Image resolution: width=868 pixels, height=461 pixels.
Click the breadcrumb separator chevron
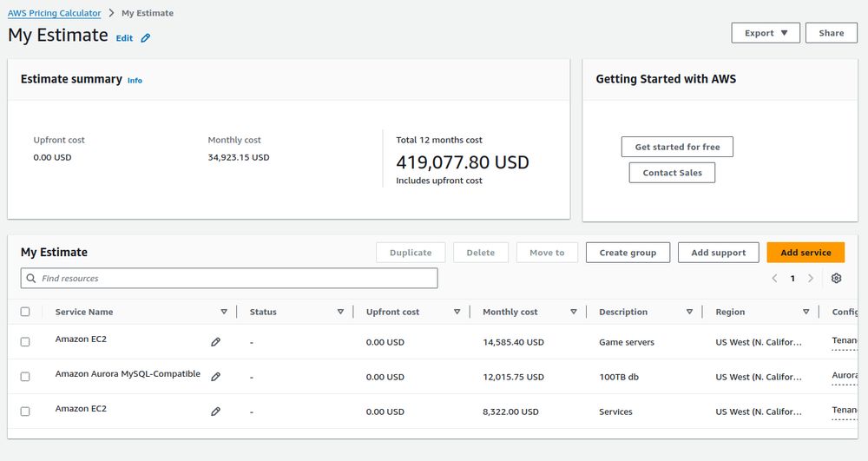(x=111, y=13)
